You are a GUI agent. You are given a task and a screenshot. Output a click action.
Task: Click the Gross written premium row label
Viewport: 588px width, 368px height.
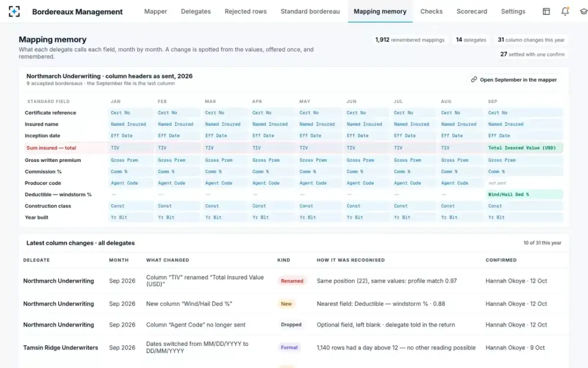(x=53, y=160)
